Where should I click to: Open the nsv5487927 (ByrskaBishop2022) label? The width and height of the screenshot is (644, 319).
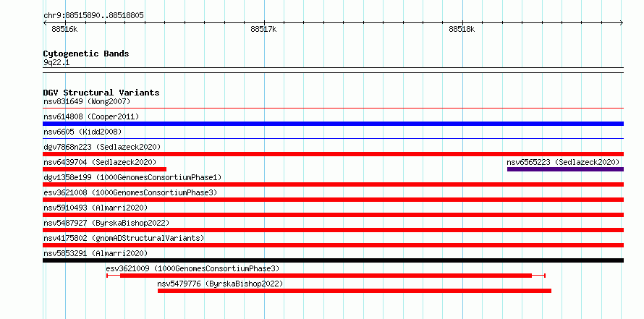(x=106, y=223)
